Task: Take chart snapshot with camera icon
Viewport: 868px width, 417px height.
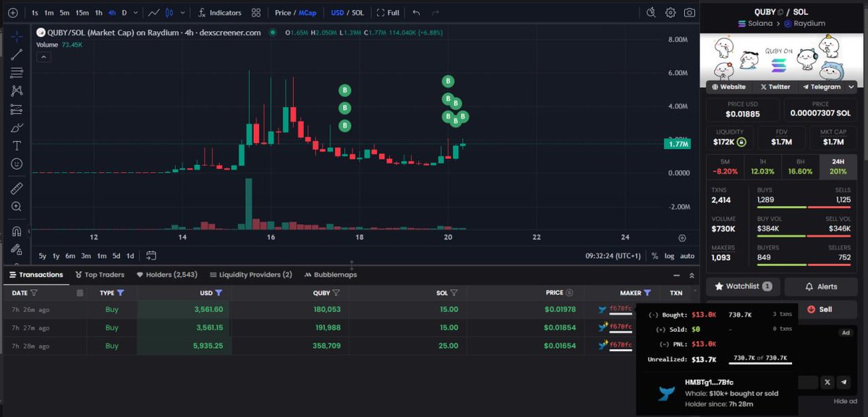Action: (x=689, y=12)
